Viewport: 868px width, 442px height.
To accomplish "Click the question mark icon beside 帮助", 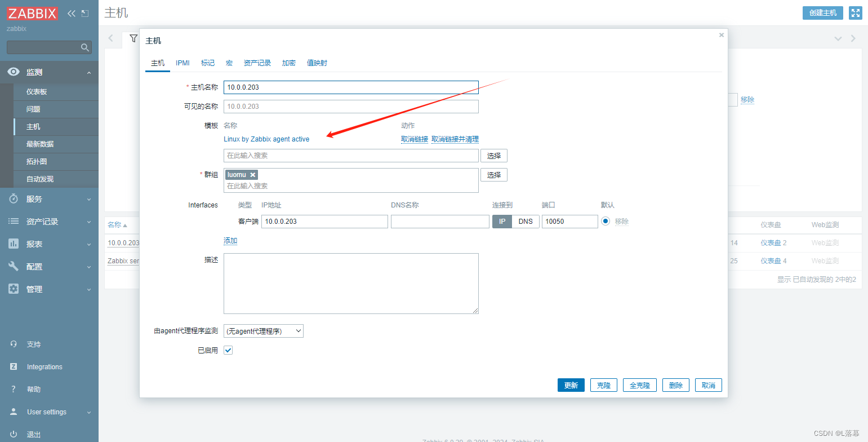I will (x=14, y=389).
